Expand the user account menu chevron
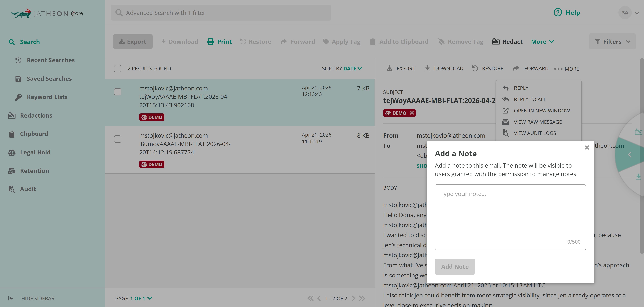Viewport: 644px width, 307px height. coord(637,13)
